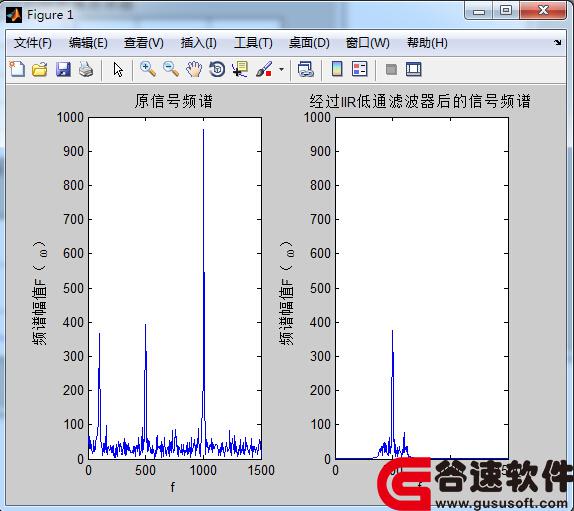This screenshot has height=511, width=574.
Task: Click Hide Plot Tools icon
Action: pos(391,69)
